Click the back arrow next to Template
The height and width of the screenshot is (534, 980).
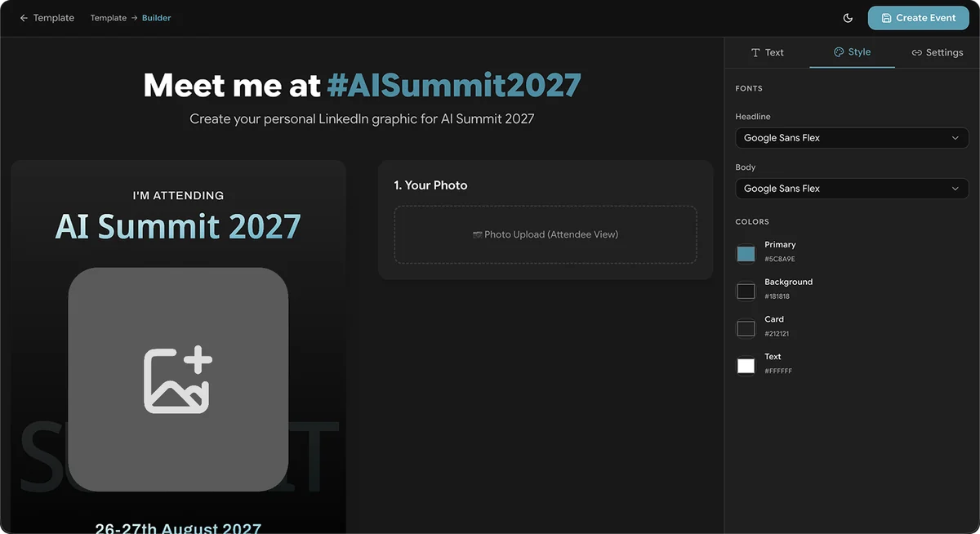(x=24, y=18)
